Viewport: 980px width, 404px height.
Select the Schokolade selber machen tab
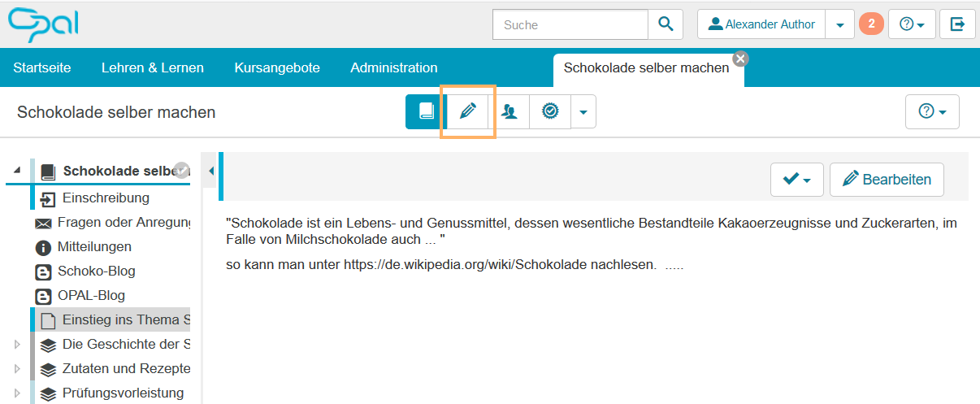pyautogui.click(x=647, y=68)
